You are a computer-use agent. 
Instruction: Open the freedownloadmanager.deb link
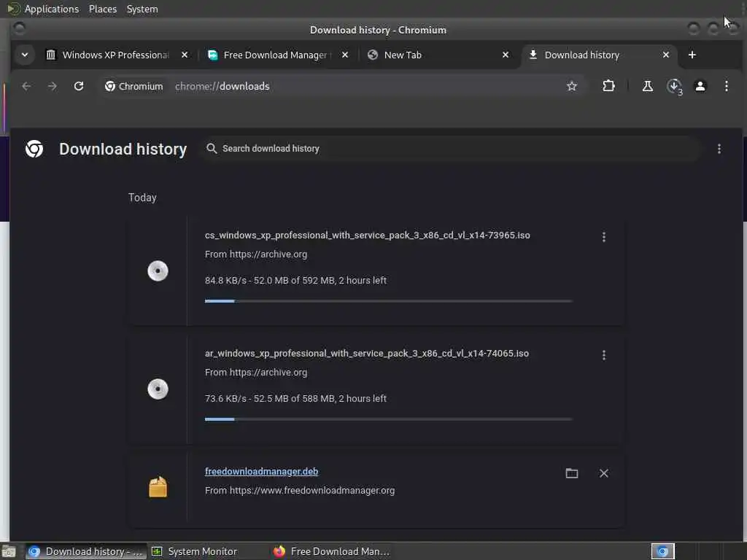262,472
